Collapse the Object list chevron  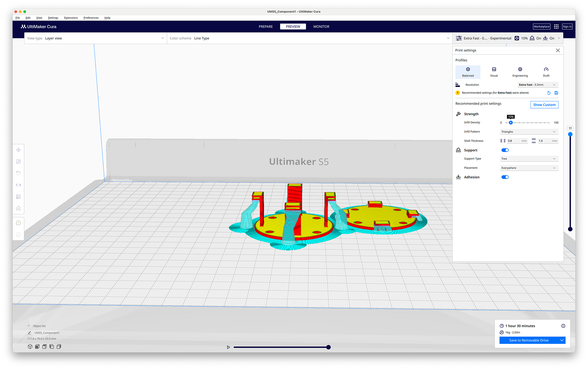point(29,326)
